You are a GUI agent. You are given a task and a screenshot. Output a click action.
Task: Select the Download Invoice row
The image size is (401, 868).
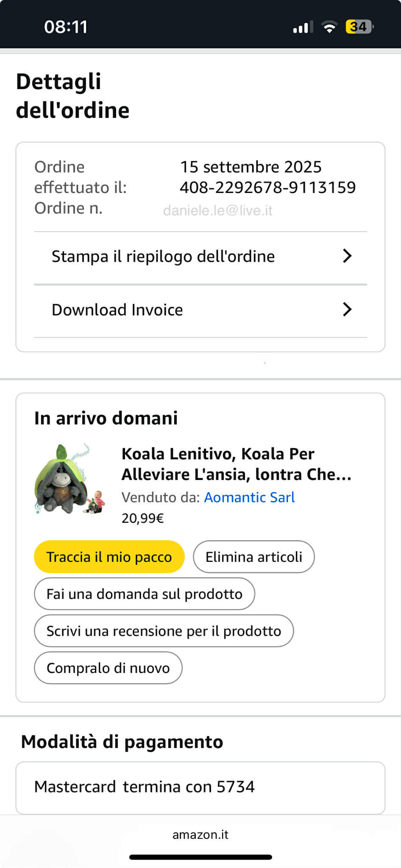(x=200, y=311)
